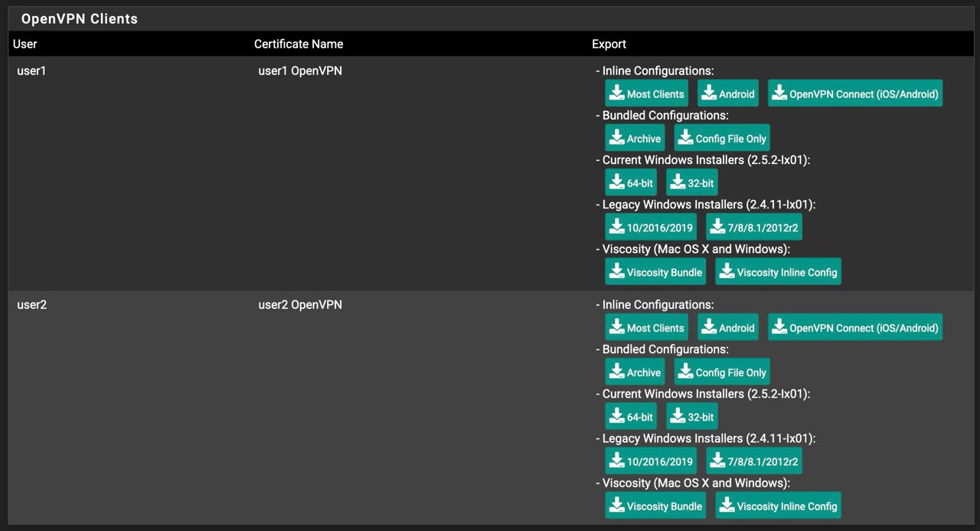Export user1 Viscosity Bundle
The image size is (980, 531).
(655, 271)
